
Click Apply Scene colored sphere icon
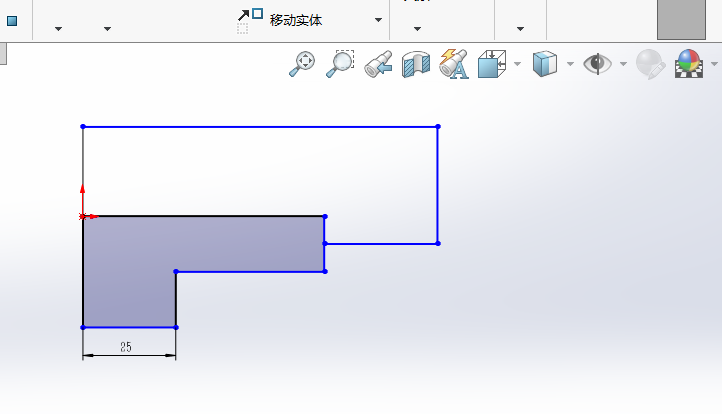(x=689, y=64)
